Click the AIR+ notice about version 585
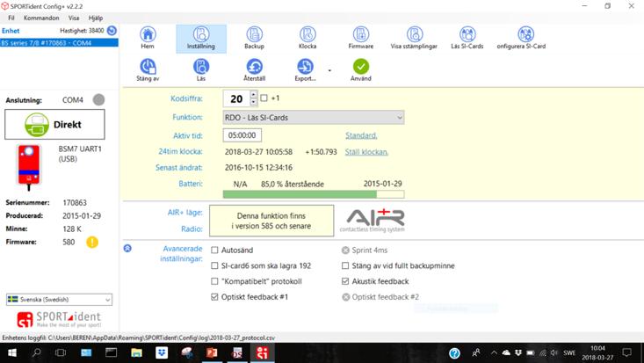Image resolution: width=644 pixels, height=363 pixels. point(271,221)
